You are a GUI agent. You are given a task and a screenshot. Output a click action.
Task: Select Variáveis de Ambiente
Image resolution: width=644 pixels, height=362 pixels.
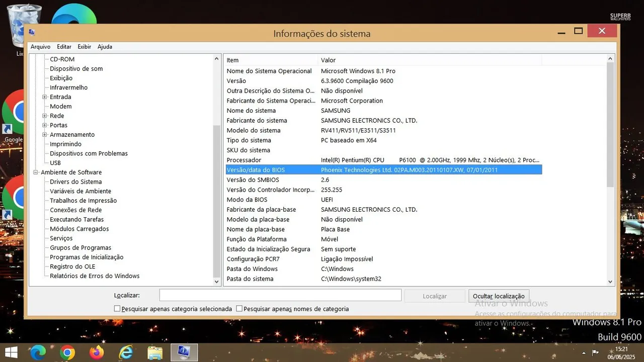click(x=80, y=191)
